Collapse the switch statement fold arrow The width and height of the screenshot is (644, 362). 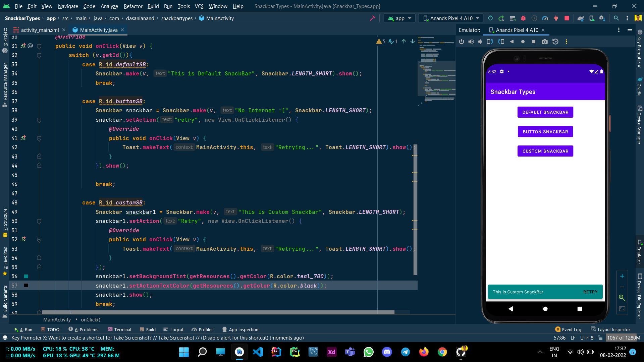pyautogui.click(x=39, y=55)
